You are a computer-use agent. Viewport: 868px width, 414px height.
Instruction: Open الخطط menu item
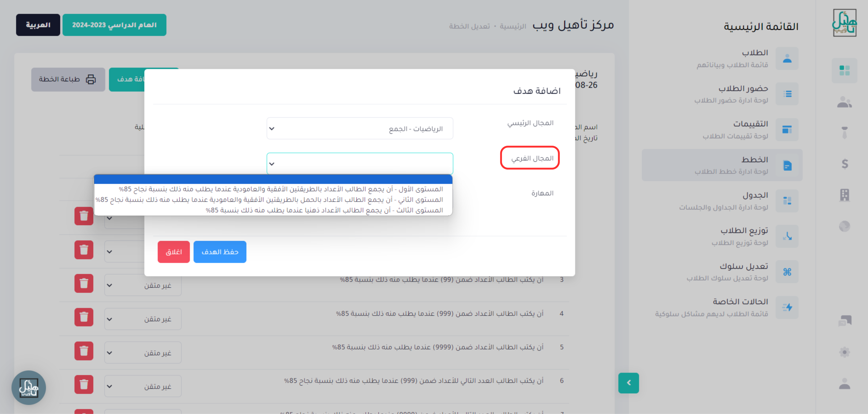(722, 165)
